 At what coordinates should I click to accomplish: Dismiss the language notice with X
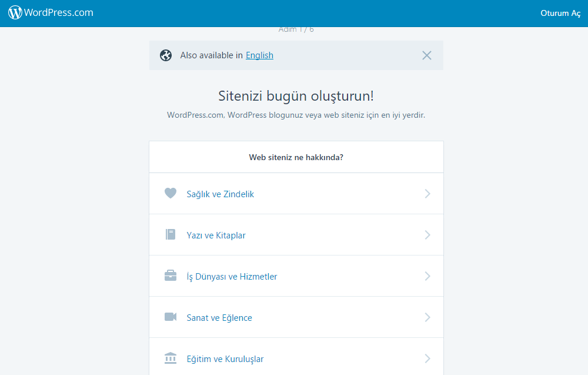click(427, 55)
